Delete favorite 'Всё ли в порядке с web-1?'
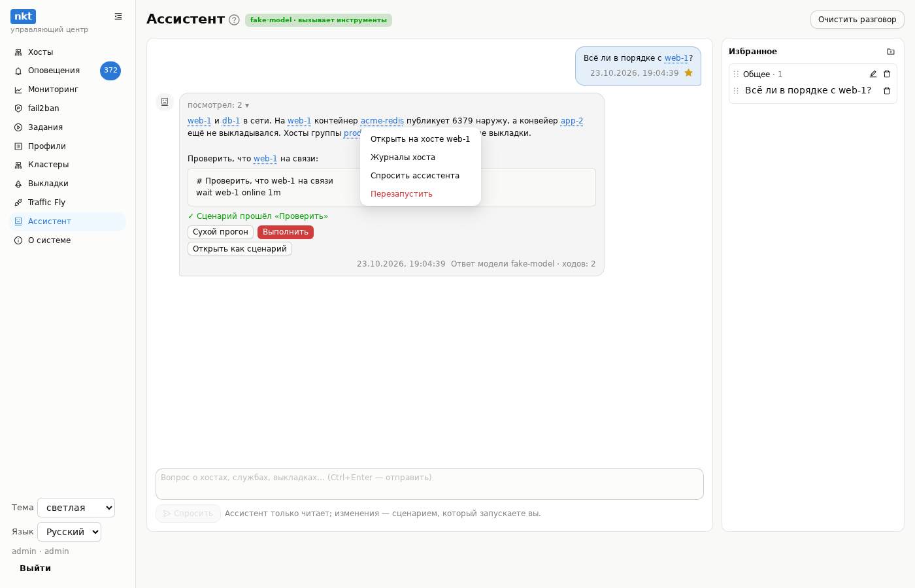 (x=887, y=91)
